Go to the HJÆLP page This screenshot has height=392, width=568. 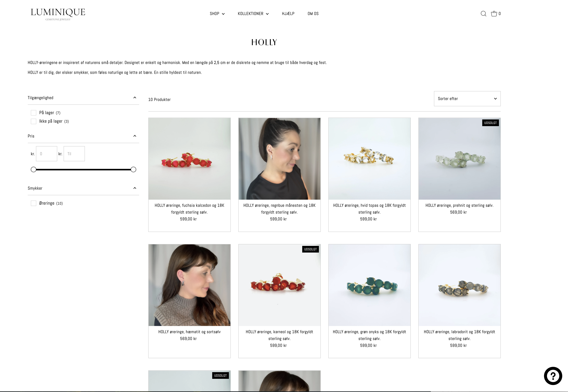pyautogui.click(x=288, y=14)
